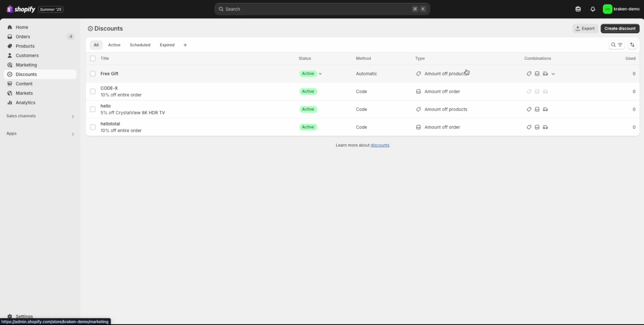The image size is (644, 325).
Task: Follow the discounts learn-more link
Action: click(380, 145)
